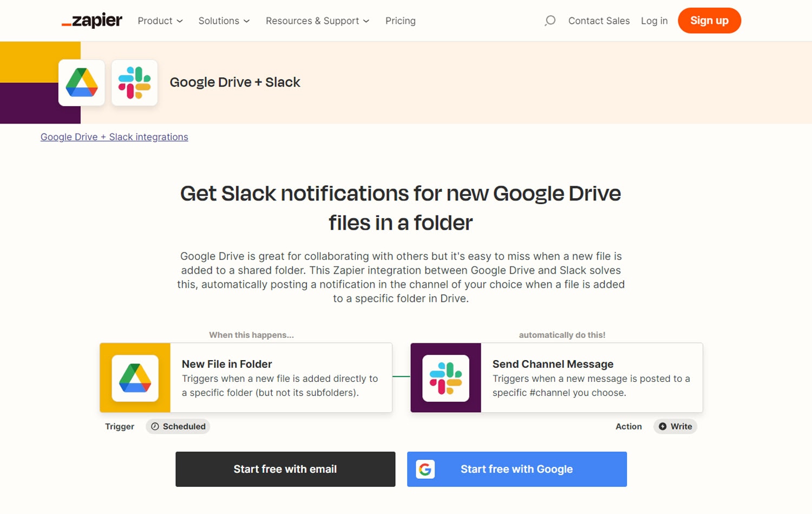
Task: Click the Start free with Google button
Action: click(x=516, y=469)
